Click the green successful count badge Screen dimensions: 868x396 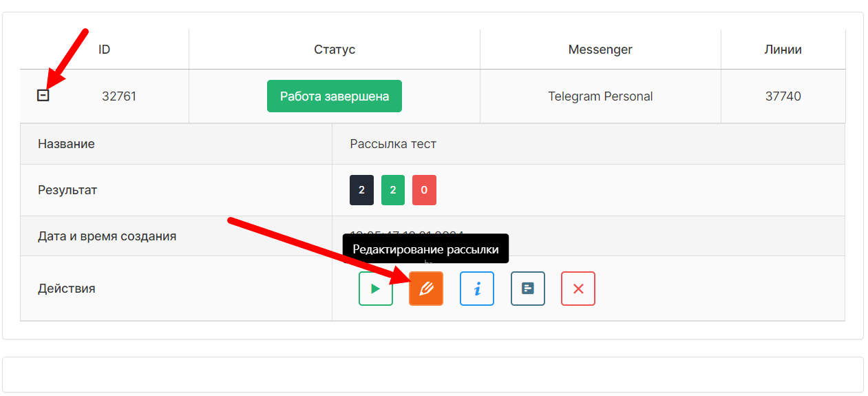pyautogui.click(x=393, y=190)
